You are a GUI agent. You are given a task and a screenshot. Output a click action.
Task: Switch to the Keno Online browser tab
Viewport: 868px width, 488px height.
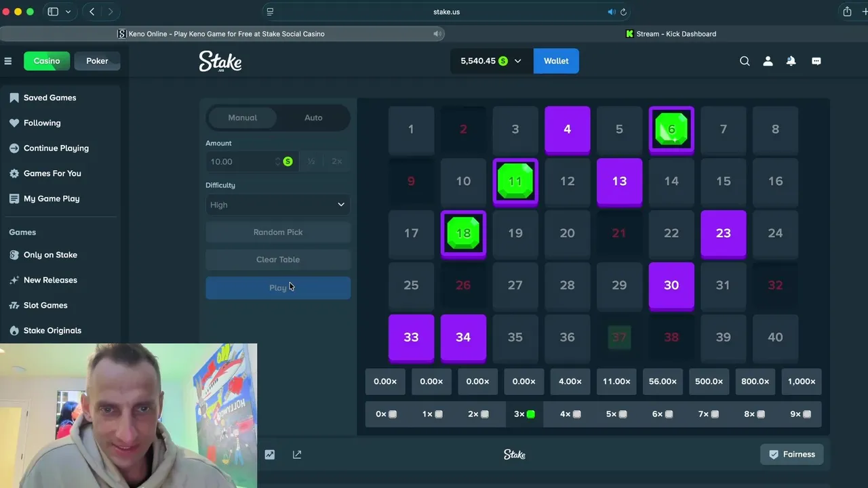(222, 34)
